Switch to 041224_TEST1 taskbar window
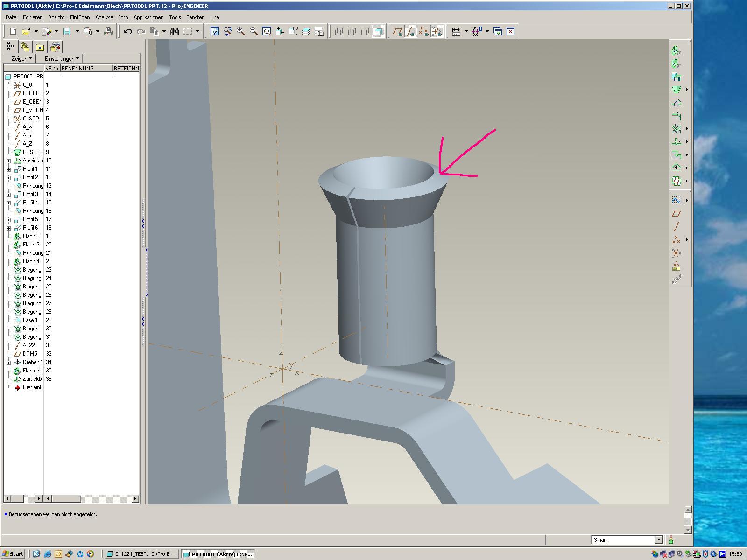The width and height of the screenshot is (747, 560). coord(142,554)
